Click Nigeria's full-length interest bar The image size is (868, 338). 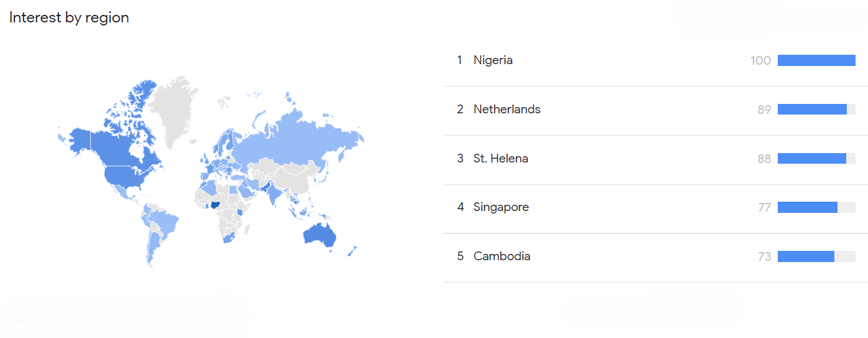pos(816,60)
